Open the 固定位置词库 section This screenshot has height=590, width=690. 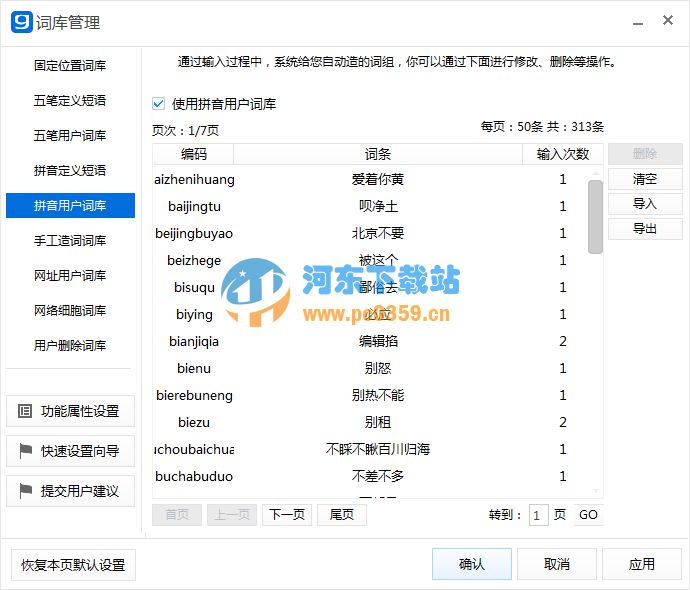(70, 66)
